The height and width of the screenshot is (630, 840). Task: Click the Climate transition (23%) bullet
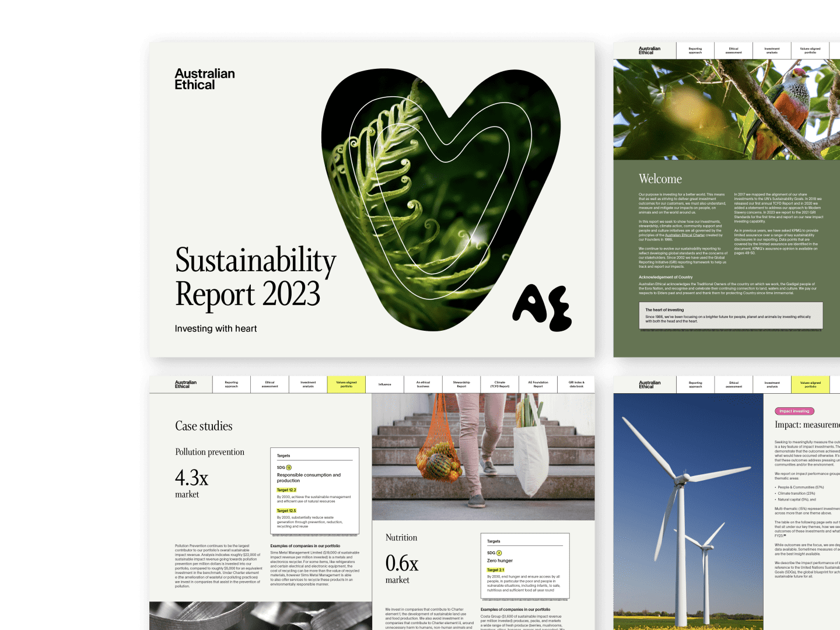point(796,494)
